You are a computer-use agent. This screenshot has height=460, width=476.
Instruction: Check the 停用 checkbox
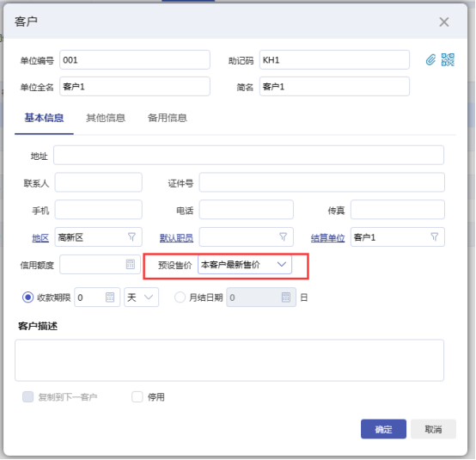(x=137, y=396)
